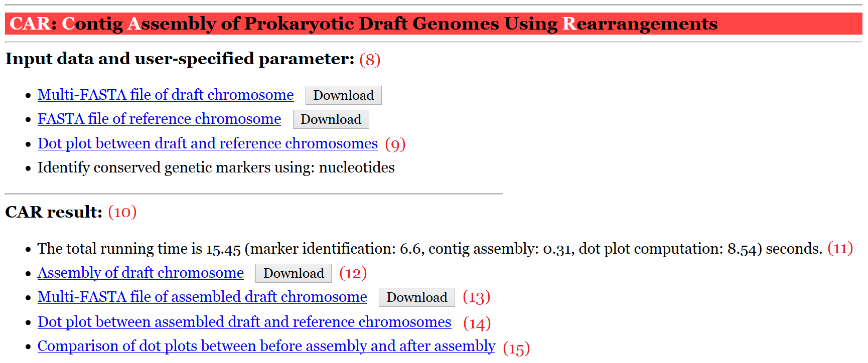868x363 pixels.
Task: Click the 'Input data and user-specified parameter' heading
Action: 180,59
